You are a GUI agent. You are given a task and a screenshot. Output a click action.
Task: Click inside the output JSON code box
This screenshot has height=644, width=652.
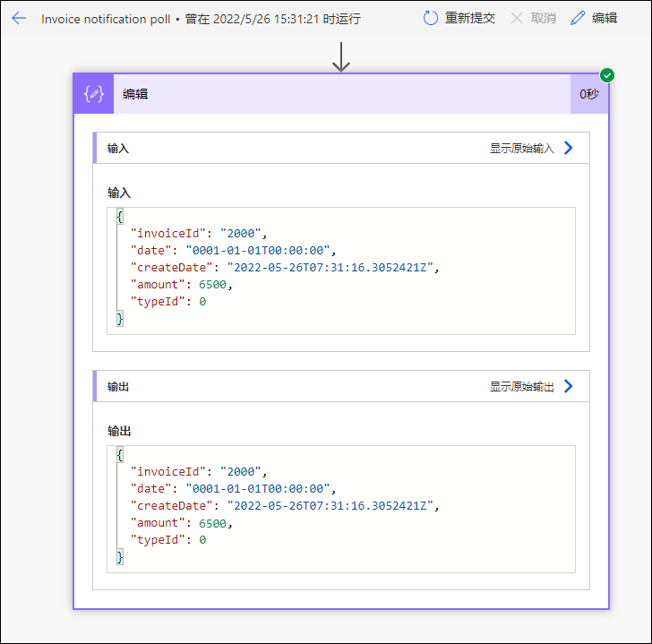click(x=341, y=509)
